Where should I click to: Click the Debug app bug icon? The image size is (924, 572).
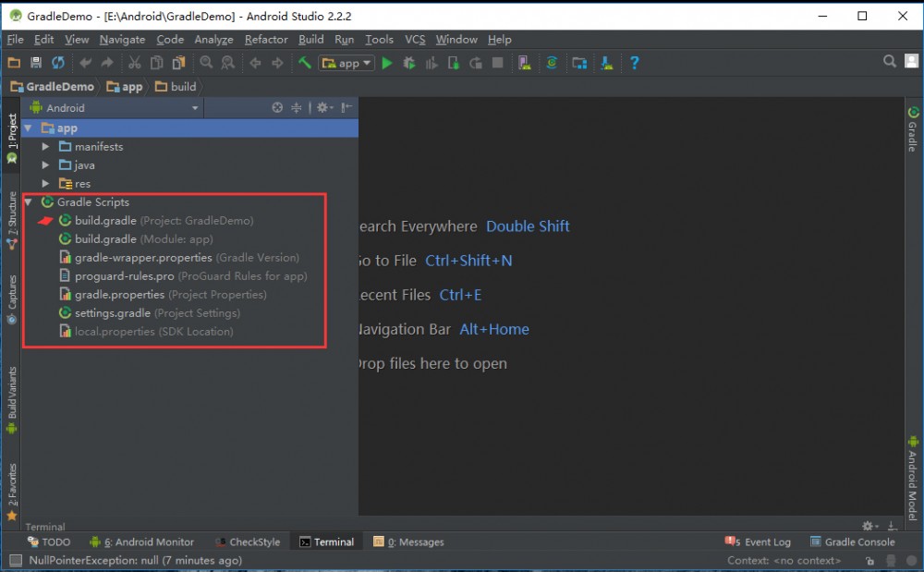click(409, 63)
